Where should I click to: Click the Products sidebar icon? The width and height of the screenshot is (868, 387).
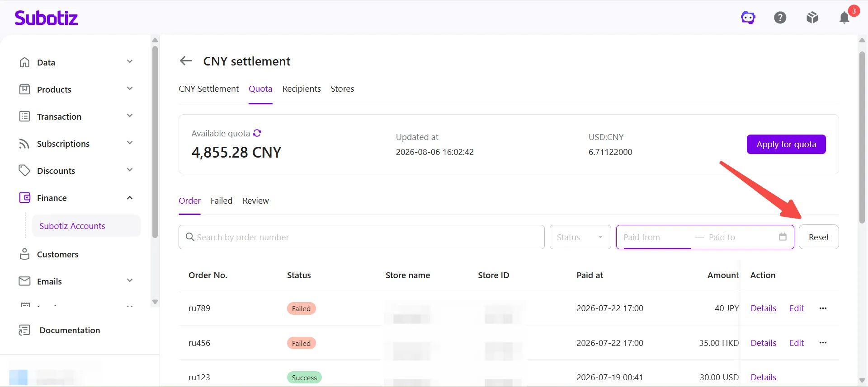click(24, 89)
